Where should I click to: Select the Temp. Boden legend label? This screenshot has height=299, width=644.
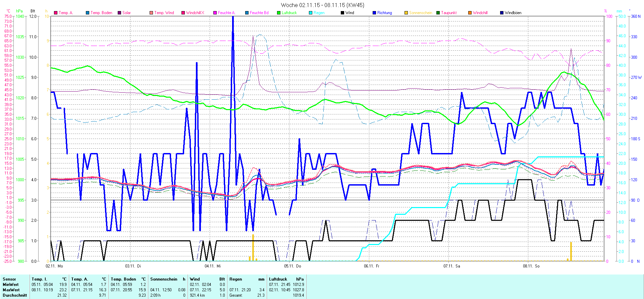point(101,13)
